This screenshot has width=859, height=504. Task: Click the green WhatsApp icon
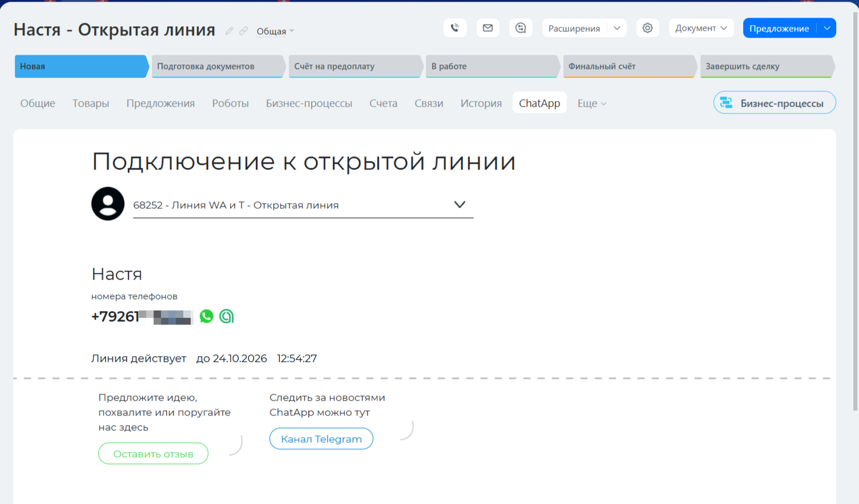pos(207,316)
